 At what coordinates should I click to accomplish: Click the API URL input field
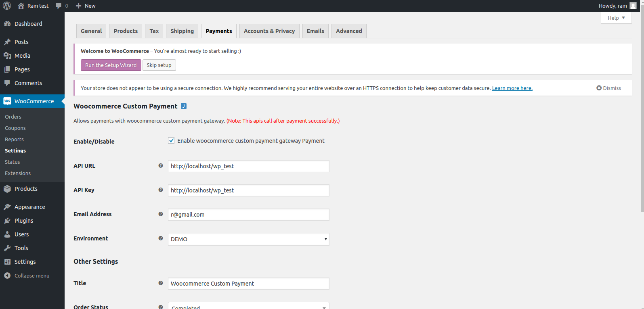[x=249, y=166]
